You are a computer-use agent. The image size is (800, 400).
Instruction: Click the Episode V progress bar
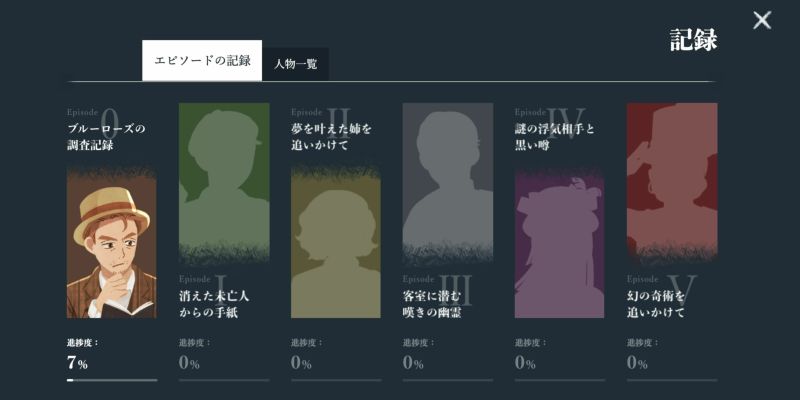(672, 380)
